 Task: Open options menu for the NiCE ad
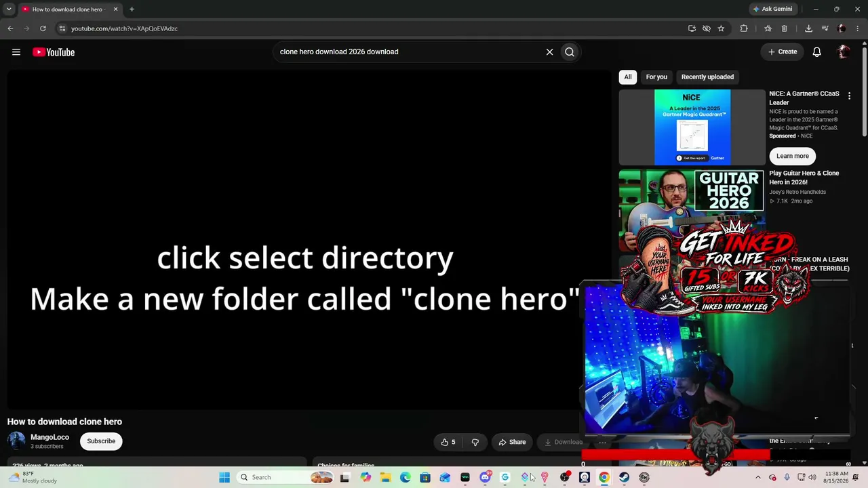pos(849,96)
